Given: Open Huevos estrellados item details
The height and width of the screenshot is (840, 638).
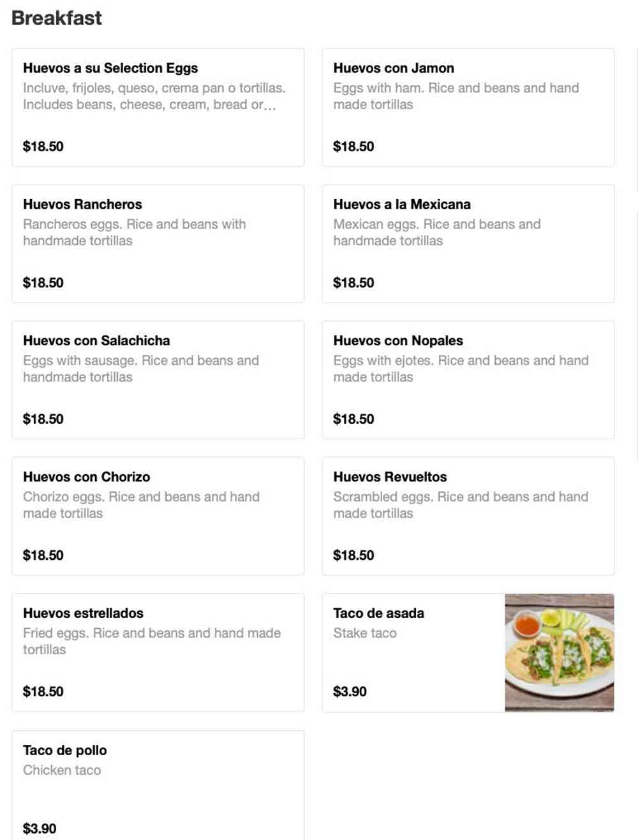Looking at the screenshot, I should pos(158,652).
